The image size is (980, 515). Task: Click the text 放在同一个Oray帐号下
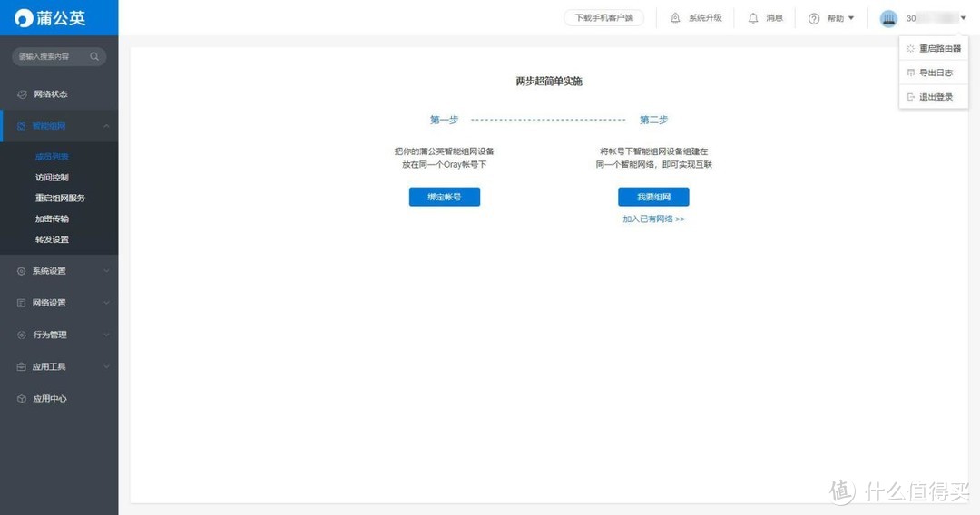445,165
